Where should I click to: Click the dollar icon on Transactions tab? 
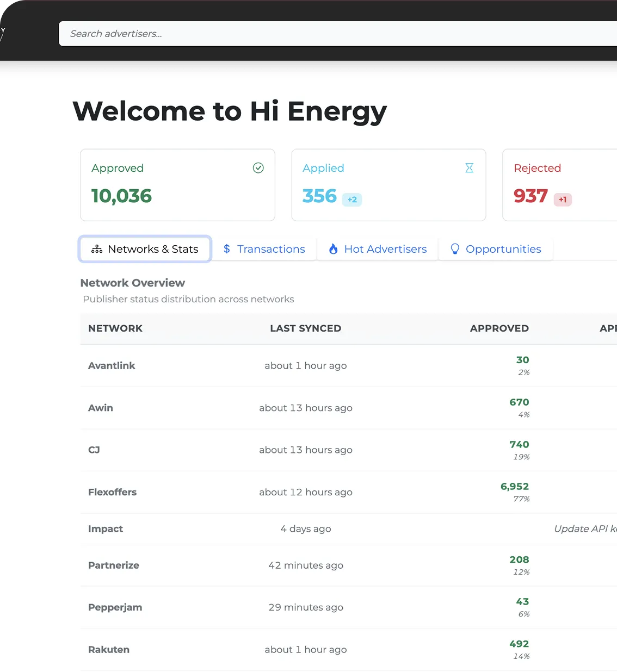tap(227, 249)
